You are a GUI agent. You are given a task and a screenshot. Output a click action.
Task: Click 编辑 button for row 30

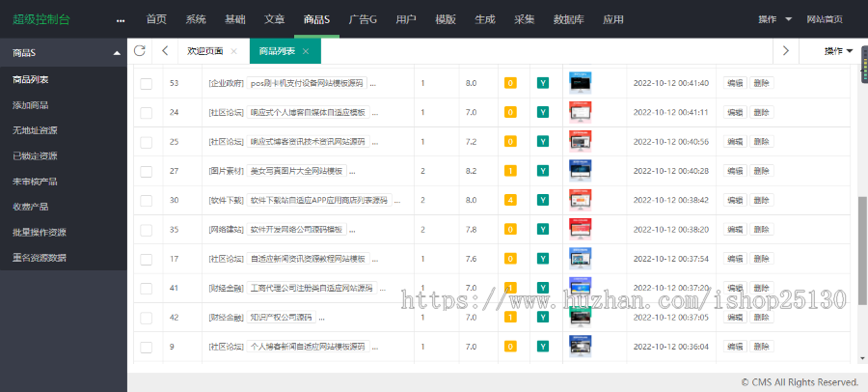click(735, 200)
